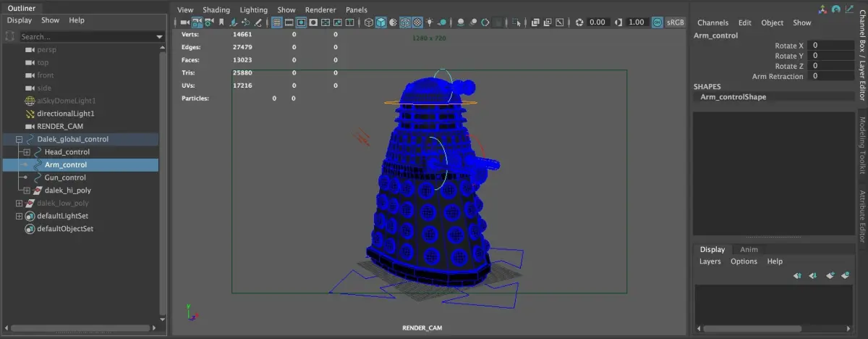Click the Arm Retraction value field

coord(831,76)
